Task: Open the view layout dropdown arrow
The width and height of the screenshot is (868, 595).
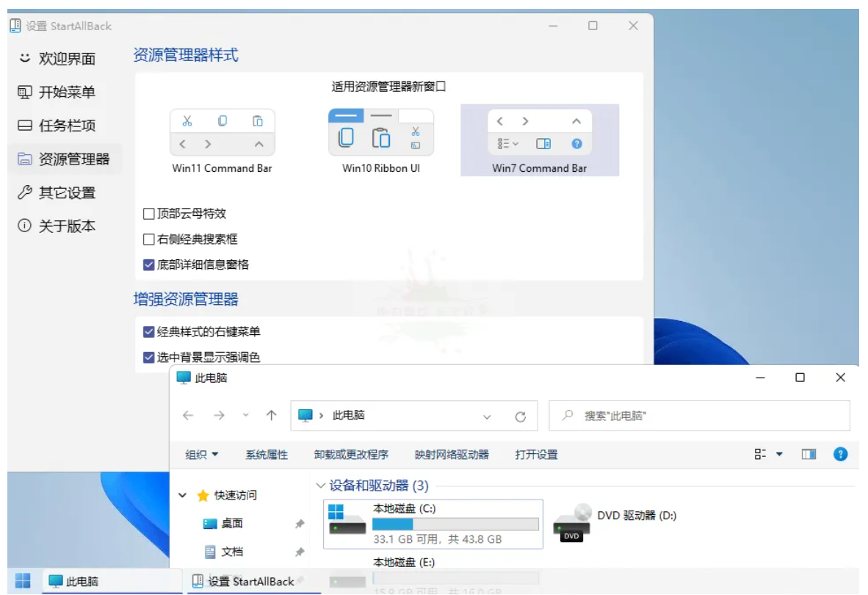Action: tap(778, 454)
